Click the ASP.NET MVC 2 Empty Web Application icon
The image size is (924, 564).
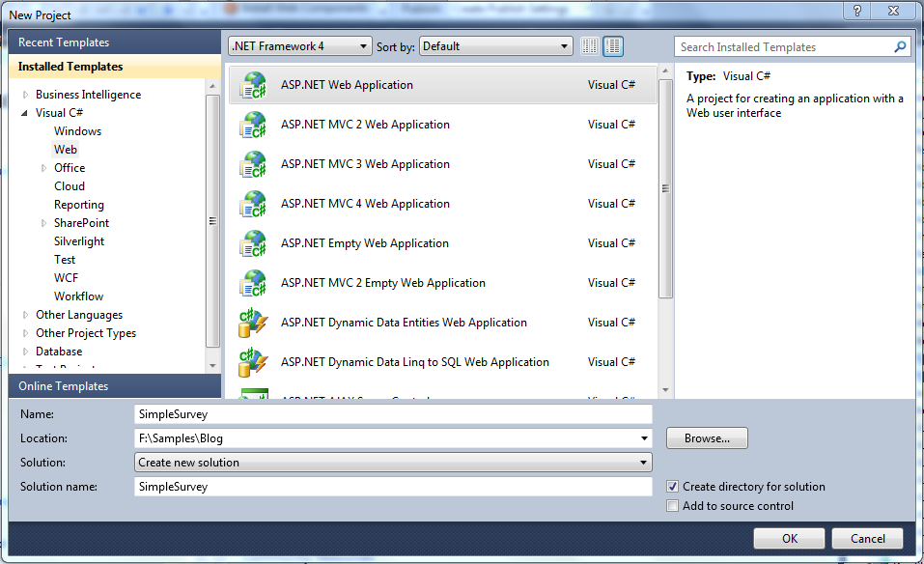point(253,283)
